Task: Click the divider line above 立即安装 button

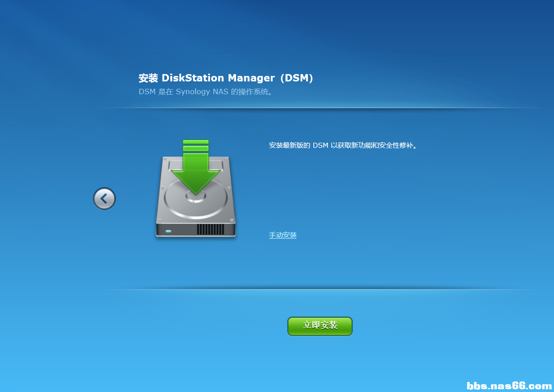Action: point(320,289)
